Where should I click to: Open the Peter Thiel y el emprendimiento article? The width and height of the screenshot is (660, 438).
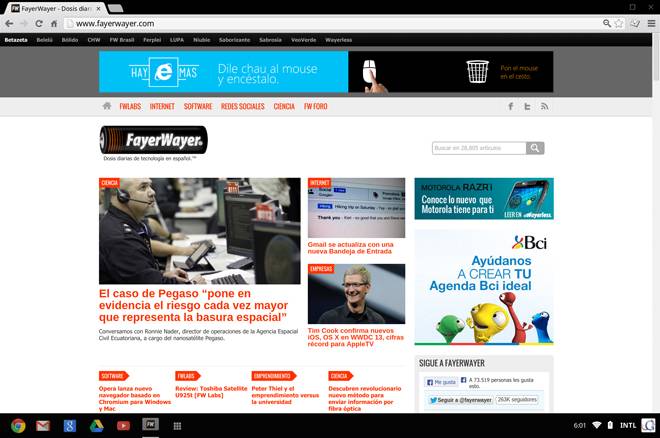285,395
